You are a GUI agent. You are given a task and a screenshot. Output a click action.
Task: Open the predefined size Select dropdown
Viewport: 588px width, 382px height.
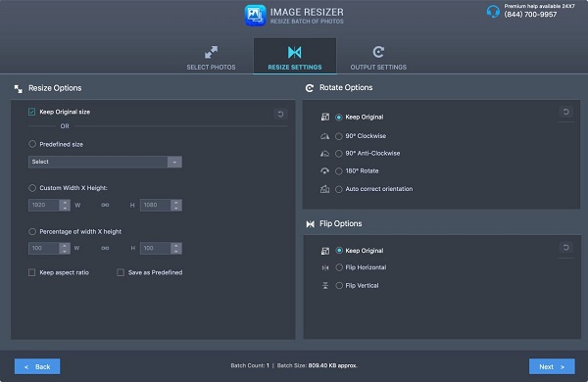[106, 162]
